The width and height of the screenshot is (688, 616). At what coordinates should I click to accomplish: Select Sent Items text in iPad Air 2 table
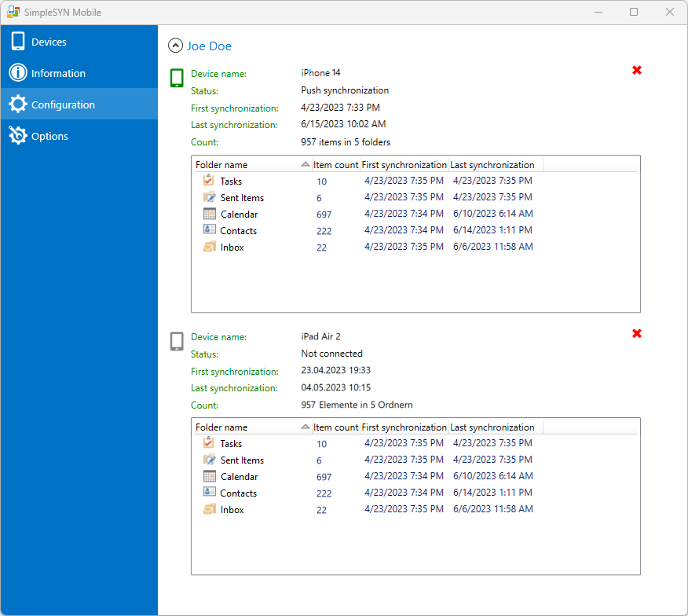point(242,460)
